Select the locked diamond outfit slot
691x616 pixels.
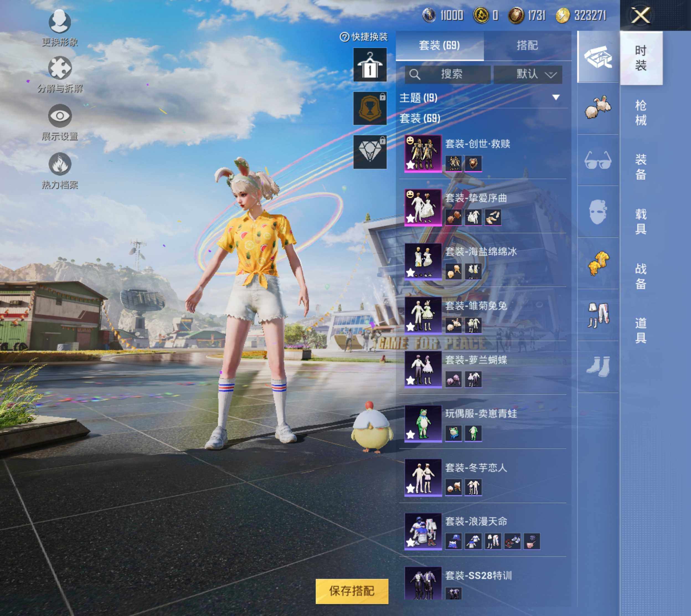pyautogui.click(x=370, y=152)
